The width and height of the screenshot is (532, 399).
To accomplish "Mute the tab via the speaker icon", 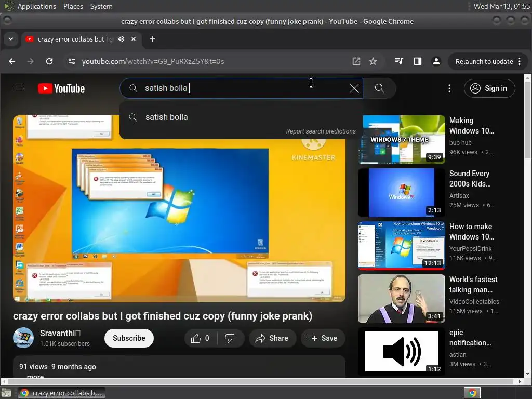I will [x=121, y=39].
